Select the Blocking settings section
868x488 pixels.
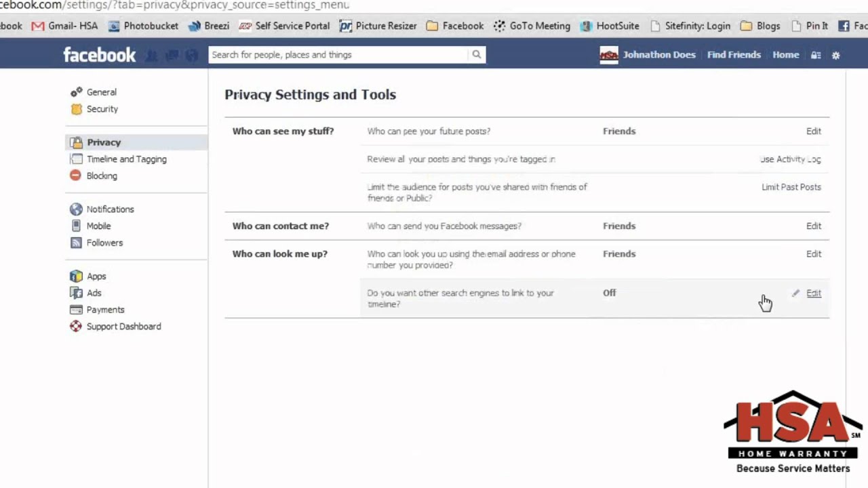coord(102,176)
